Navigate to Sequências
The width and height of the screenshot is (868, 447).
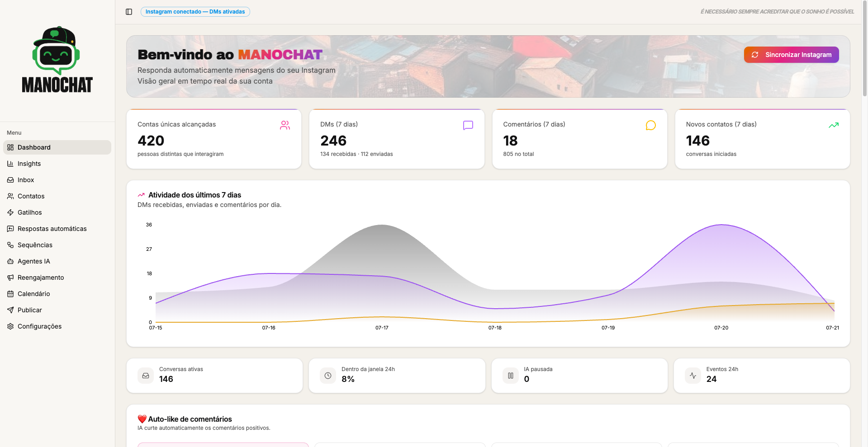[57, 245]
